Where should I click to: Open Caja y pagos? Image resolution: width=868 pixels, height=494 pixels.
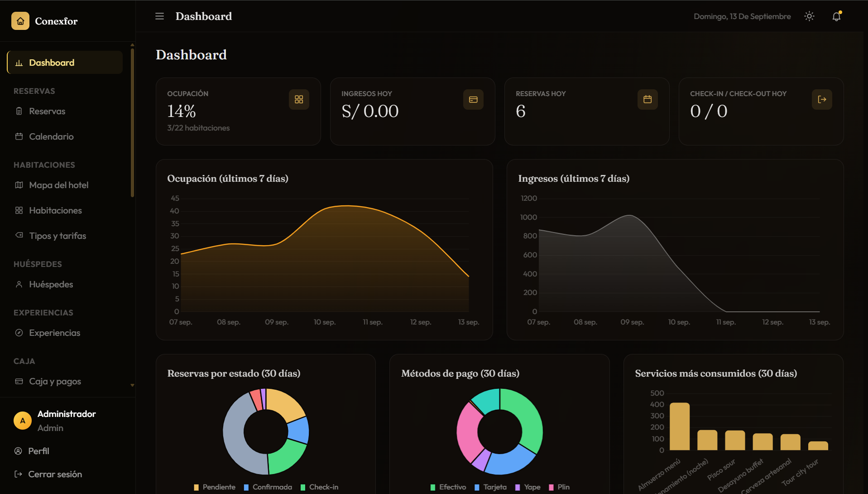pyautogui.click(x=65, y=381)
